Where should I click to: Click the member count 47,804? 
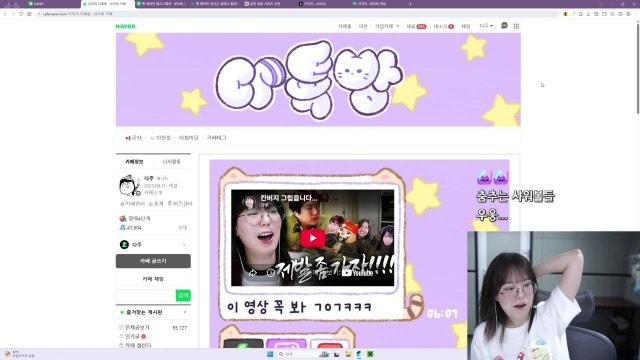134,228
